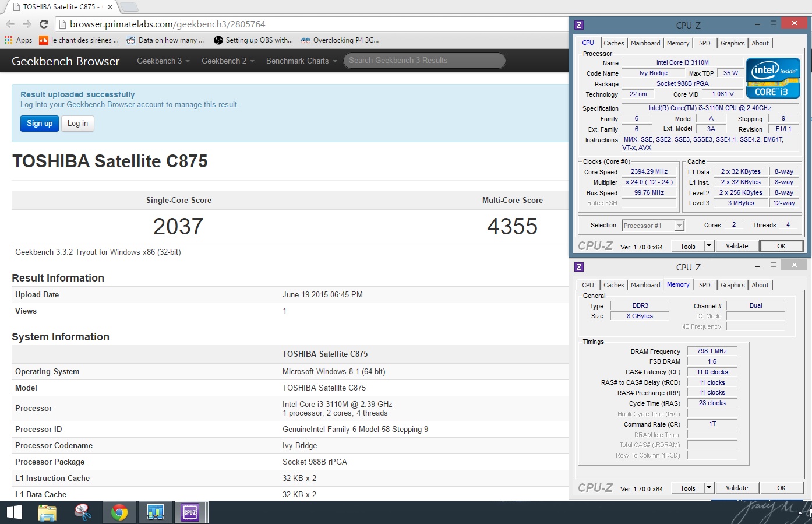Select Graphics tab in top CPU-Z window
The image size is (812, 524).
733,43
